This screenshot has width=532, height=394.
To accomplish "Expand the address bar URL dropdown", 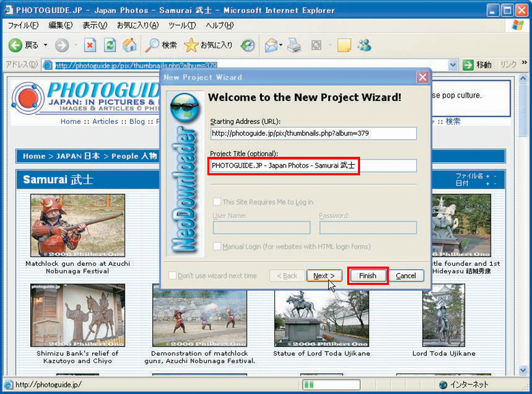I will (453, 65).
